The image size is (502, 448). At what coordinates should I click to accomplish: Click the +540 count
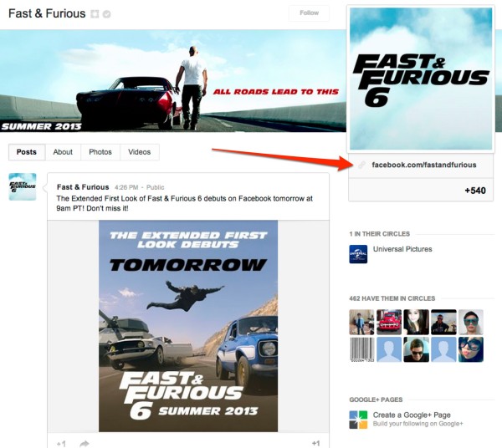point(475,191)
